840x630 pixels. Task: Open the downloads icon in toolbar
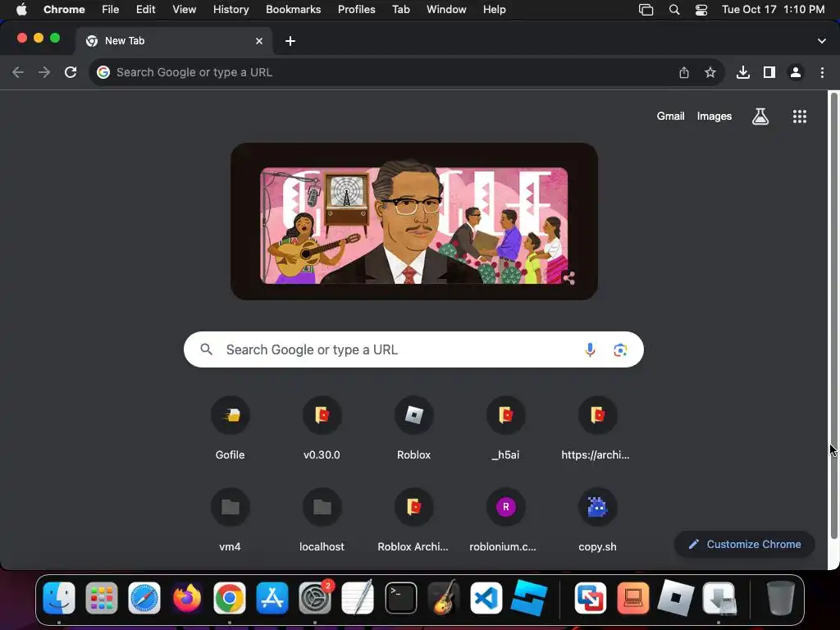point(743,72)
